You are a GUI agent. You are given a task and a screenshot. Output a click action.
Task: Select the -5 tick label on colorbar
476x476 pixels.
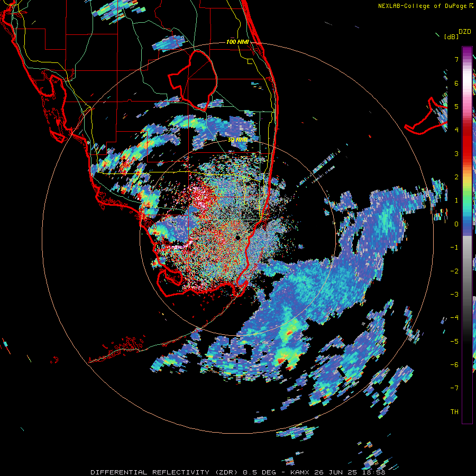tap(454, 342)
